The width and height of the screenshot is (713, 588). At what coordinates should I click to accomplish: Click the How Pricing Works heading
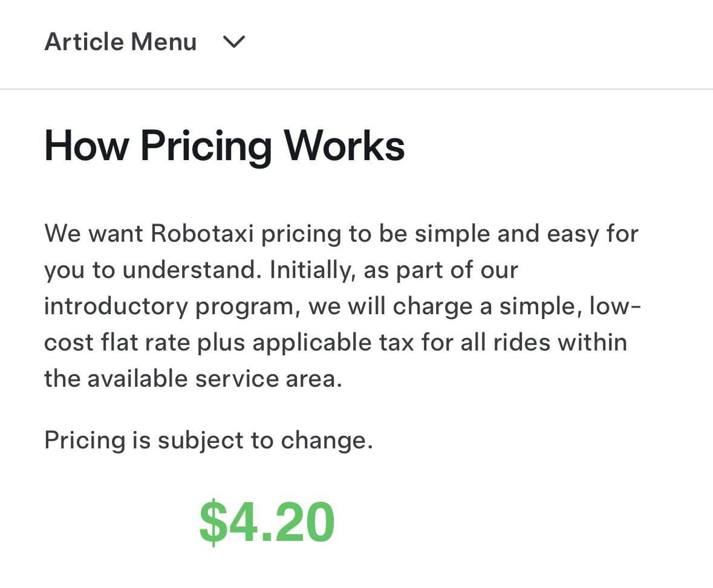(x=224, y=146)
